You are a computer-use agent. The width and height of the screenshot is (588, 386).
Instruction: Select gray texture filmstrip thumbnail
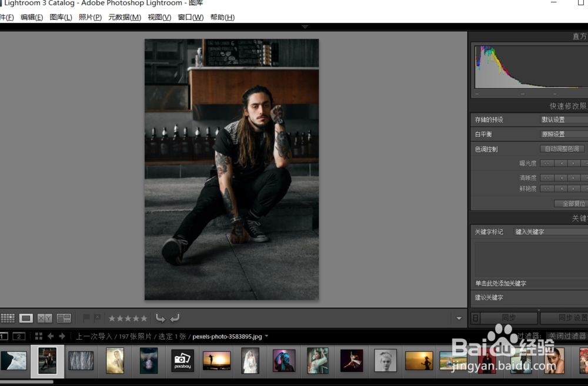pyautogui.click(x=81, y=361)
